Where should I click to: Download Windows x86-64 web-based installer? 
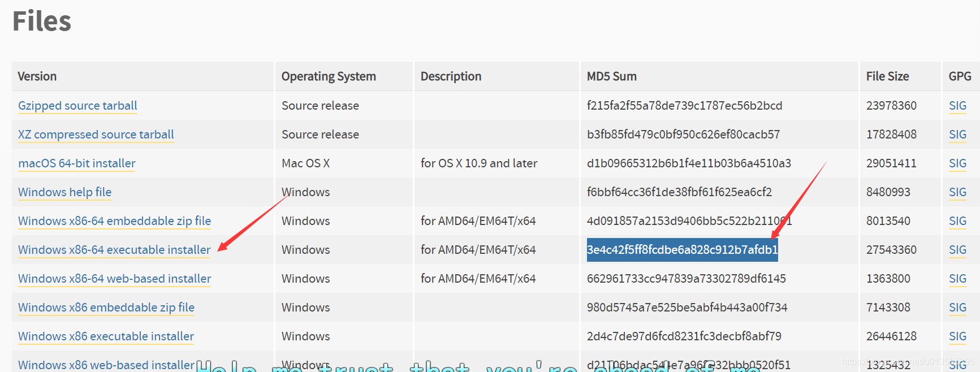[115, 279]
